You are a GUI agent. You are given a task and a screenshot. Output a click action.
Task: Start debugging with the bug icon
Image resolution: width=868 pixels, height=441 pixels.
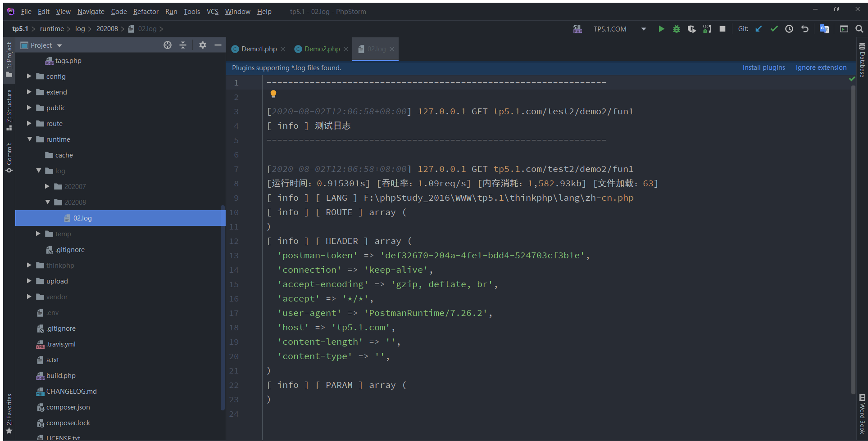(x=676, y=29)
